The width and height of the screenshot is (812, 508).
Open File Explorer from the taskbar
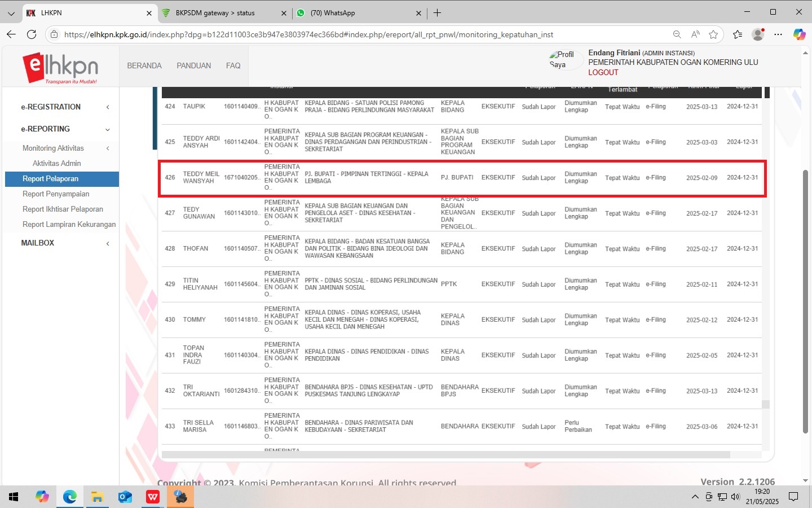tap(97, 497)
